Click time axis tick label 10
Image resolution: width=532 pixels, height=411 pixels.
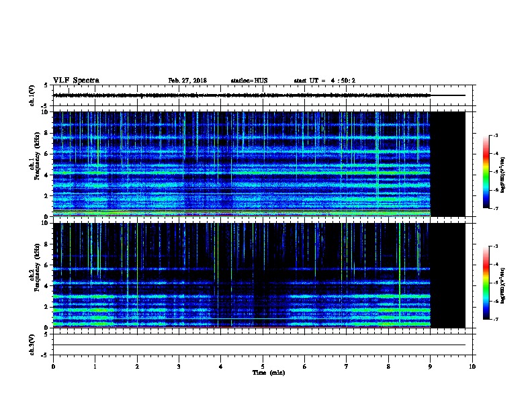coord(472,367)
